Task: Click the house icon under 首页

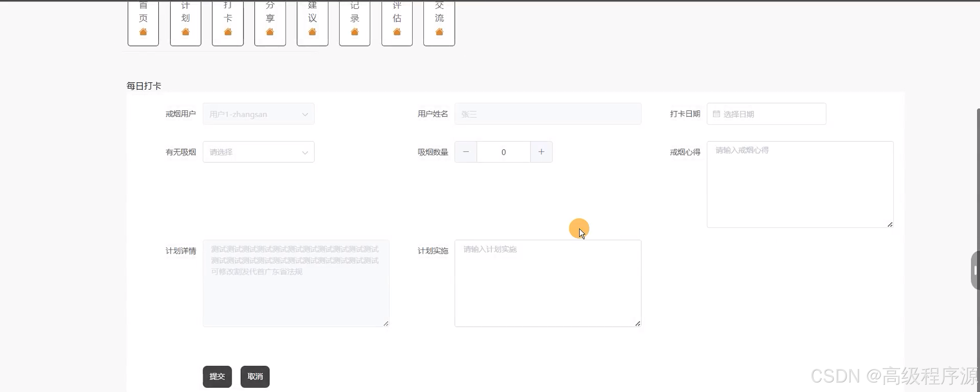Action: (143, 32)
